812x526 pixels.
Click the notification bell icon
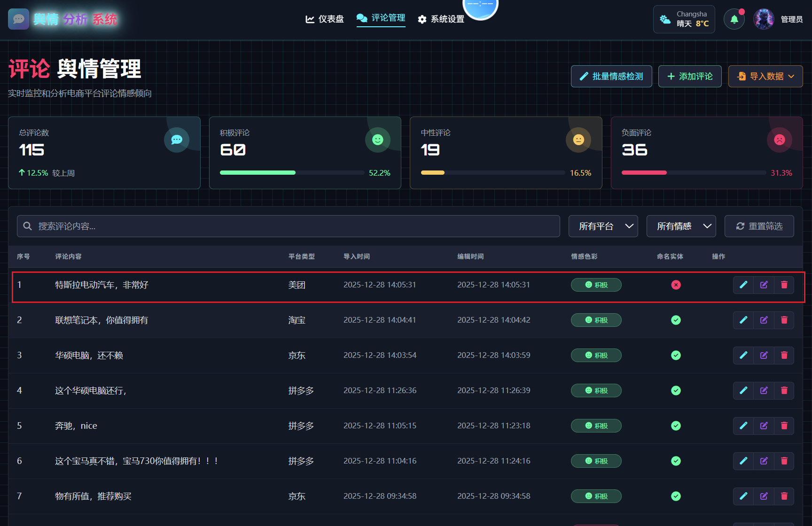734,19
